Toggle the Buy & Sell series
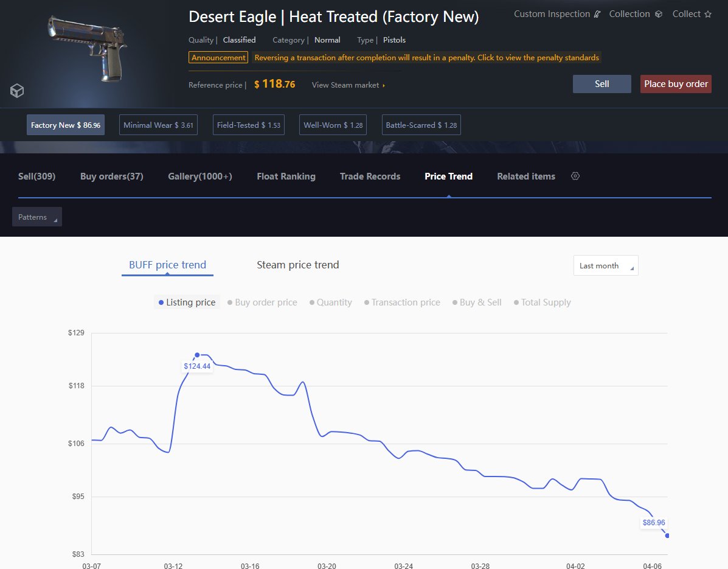 tap(477, 302)
